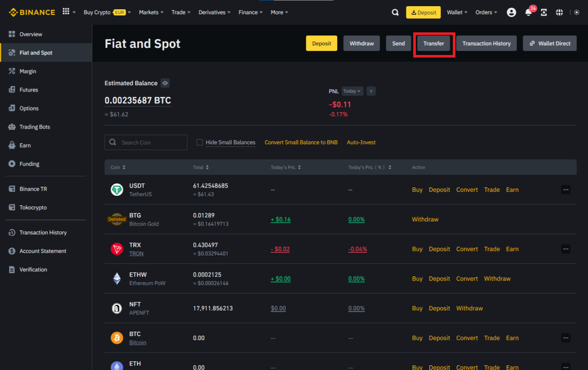The image size is (588, 370).
Task: Click the Binance TR sidebar icon
Action: click(12, 189)
